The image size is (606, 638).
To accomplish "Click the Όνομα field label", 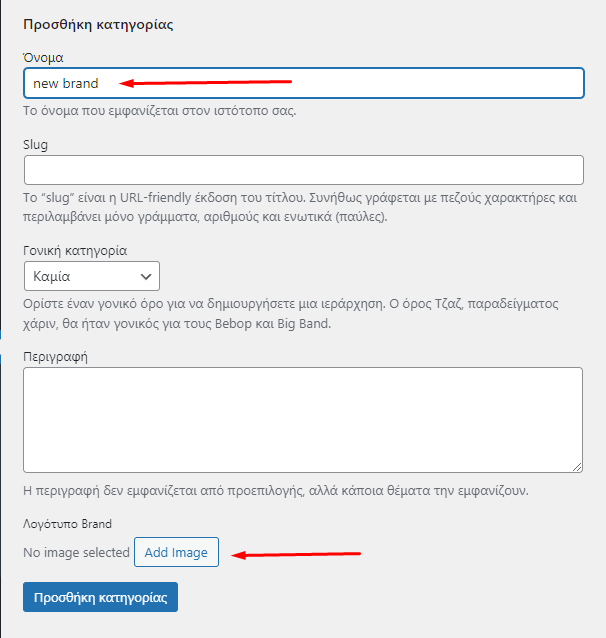I will click(44, 58).
